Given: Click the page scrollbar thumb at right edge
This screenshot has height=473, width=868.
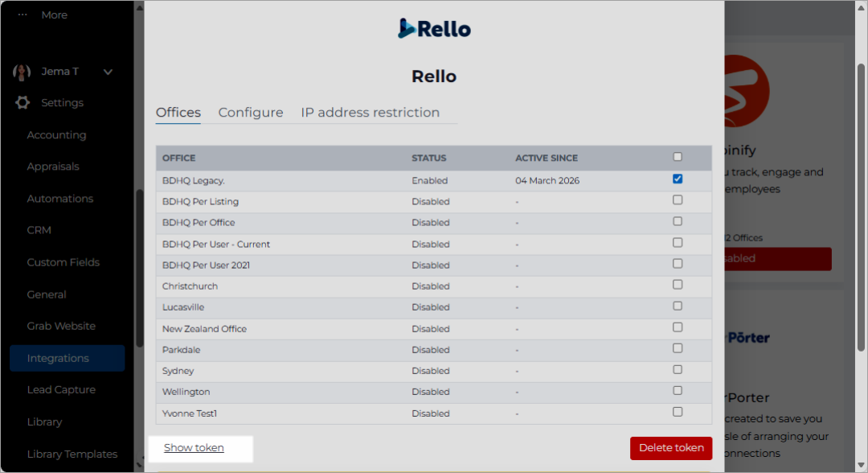Looking at the screenshot, I should tap(861, 208).
